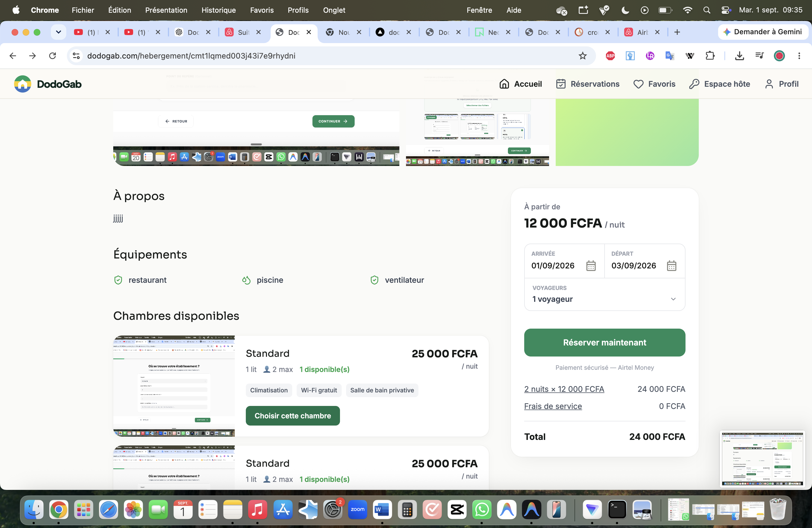The image size is (812, 528).
Task: Go forward in browser history
Action: point(32,56)
